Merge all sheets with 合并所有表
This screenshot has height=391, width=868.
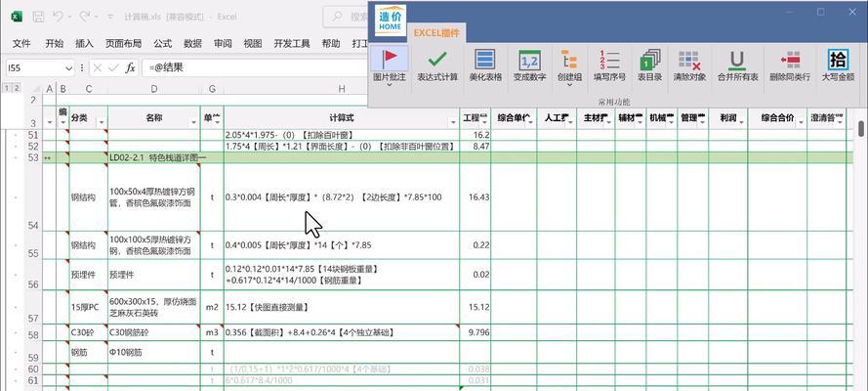[x=737, y=65]
